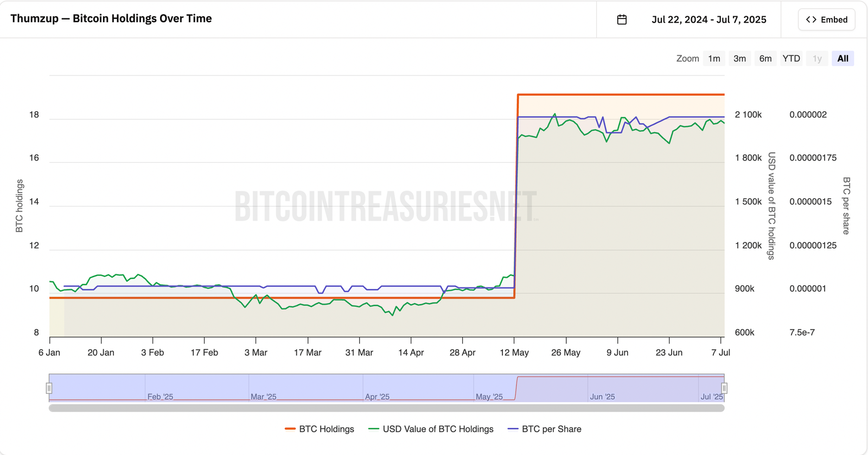Viewport: 868px width, 455px height.
Task: Click the BITCOINTREASURIES.NET watermark logo
Action: (386, 206)
